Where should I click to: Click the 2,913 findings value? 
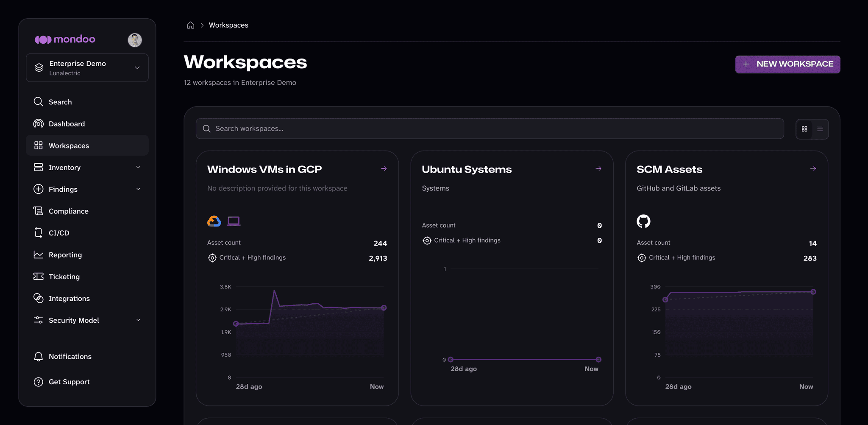click(x=378, y=258)
